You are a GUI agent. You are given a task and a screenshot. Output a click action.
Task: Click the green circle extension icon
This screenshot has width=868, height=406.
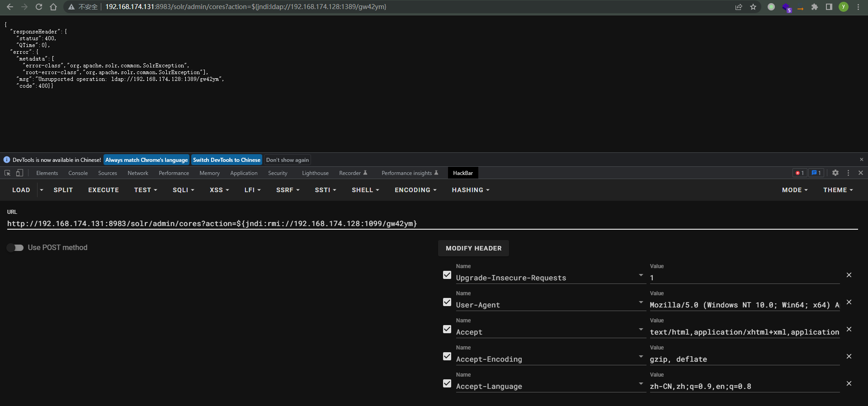pyautogui.click(x=771, y=7)
